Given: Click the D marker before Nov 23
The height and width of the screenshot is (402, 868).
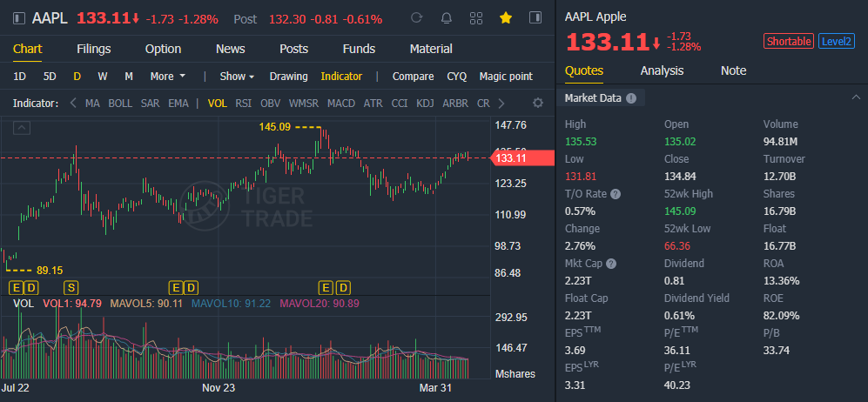Looking at the screenshot, I should point(191,287).
